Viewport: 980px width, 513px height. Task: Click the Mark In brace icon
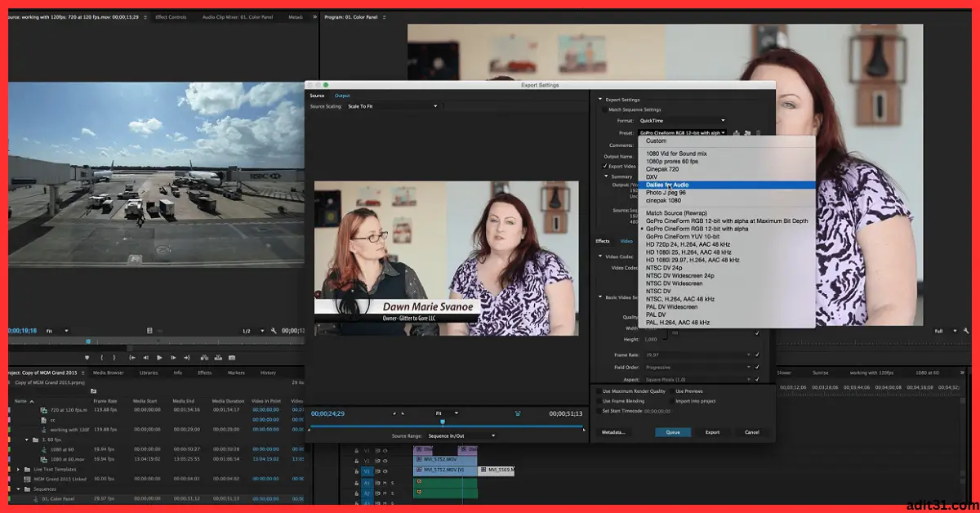coord(100,358)
